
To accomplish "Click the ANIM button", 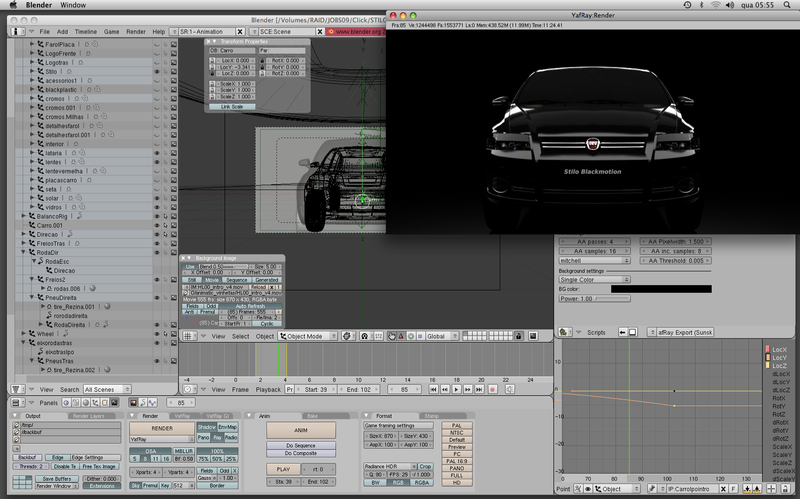I will tap(301, 430).
